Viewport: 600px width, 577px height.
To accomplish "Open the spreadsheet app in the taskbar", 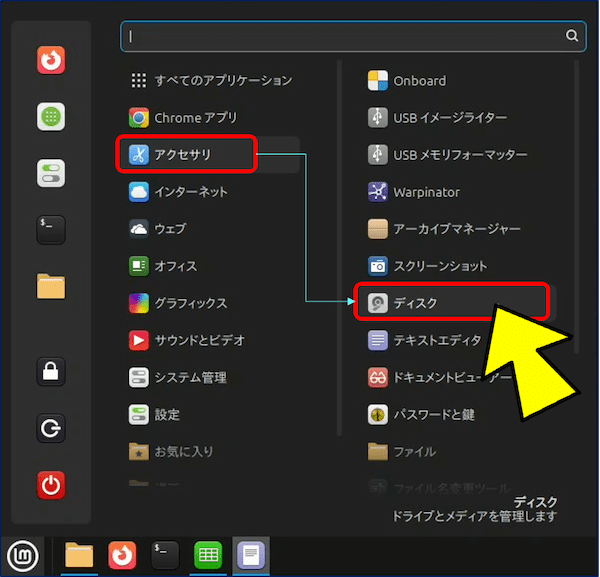I will [207, 555].
